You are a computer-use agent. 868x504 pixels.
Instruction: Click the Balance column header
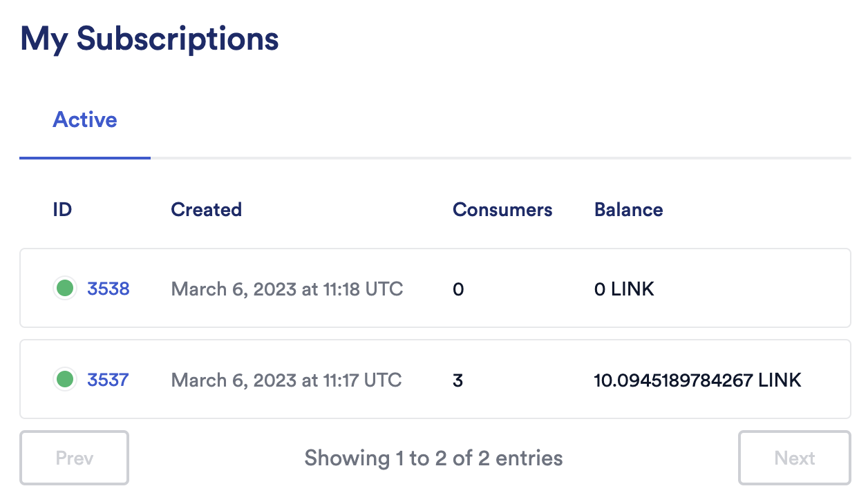pyautogui.click(x=628, y=210)
